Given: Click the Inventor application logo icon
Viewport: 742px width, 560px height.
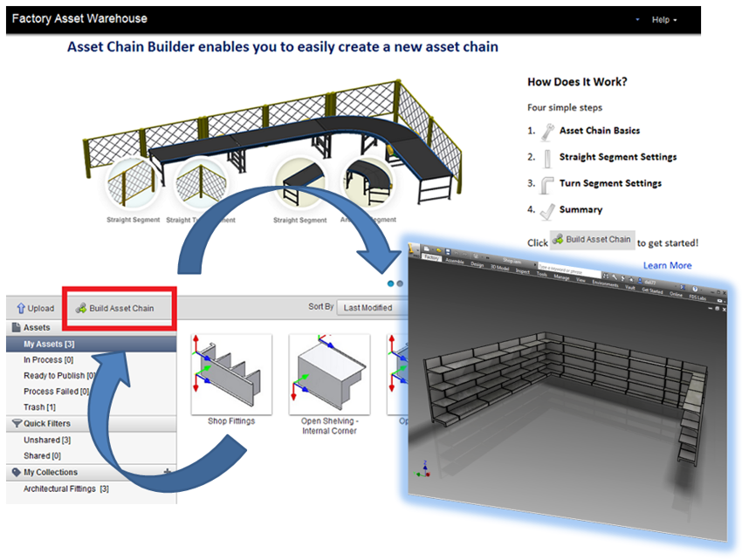Looking at the screenshot, I should [411, 248].
